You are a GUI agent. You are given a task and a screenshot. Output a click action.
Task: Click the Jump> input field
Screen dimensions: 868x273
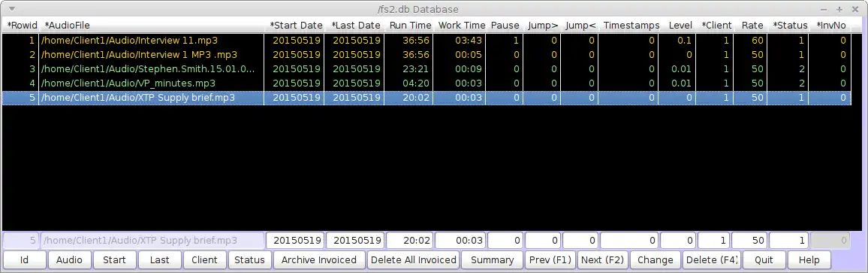543,240
